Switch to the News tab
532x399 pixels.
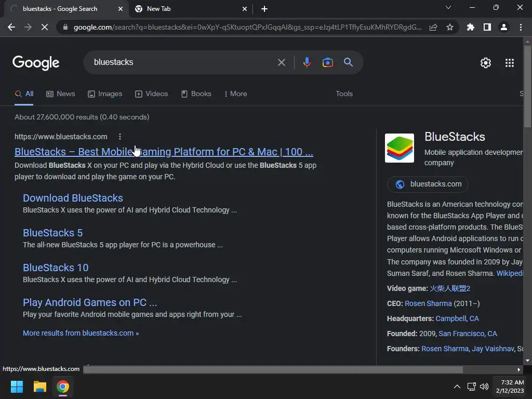tap(61, 94)
